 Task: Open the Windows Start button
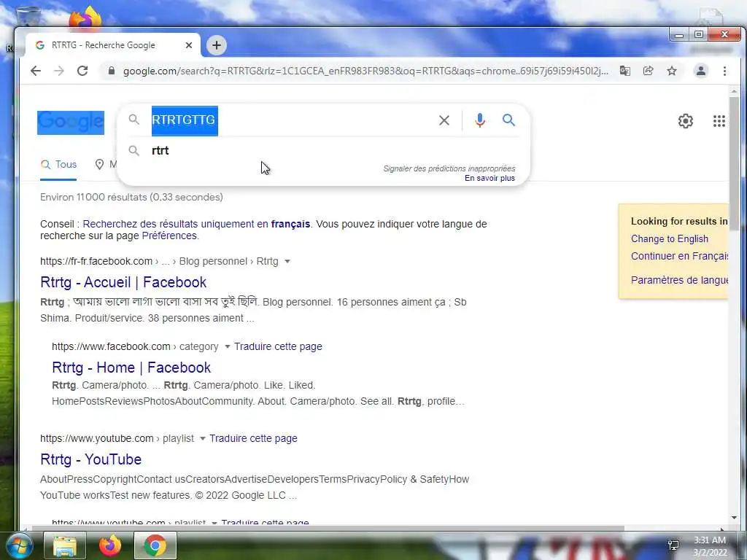click(20, 545)
